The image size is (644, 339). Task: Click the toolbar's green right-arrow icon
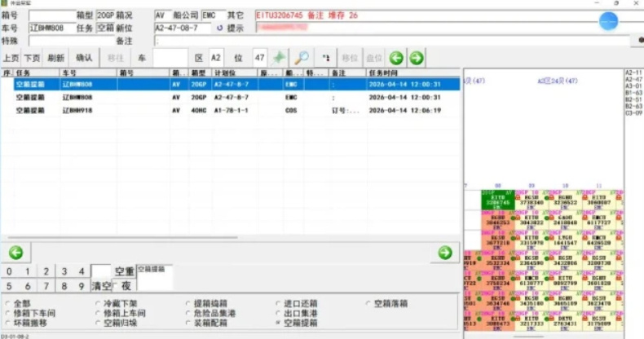coord(416,58)
